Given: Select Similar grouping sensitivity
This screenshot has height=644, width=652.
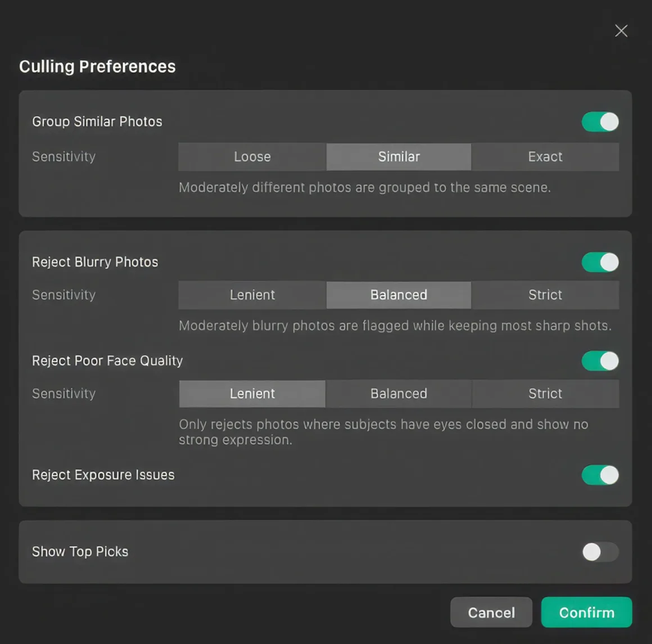Looking at the screenshot, I should tap(399, 157).
